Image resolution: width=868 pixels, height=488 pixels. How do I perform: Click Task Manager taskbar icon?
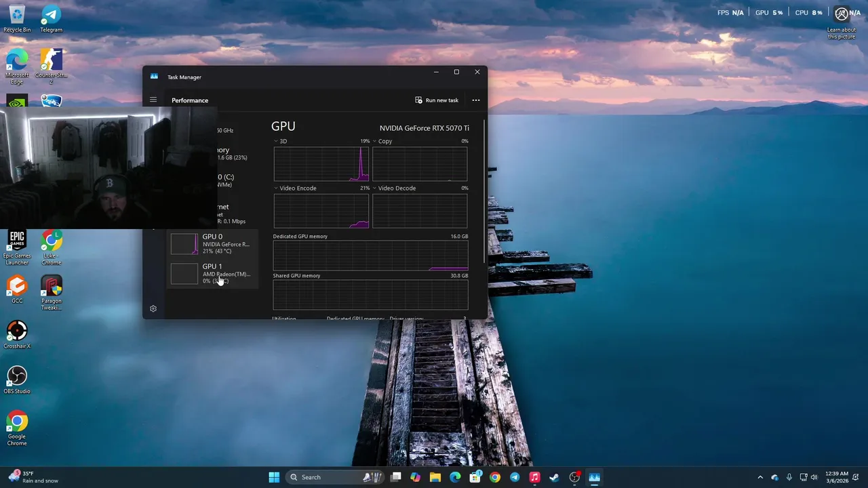point(594,477)
